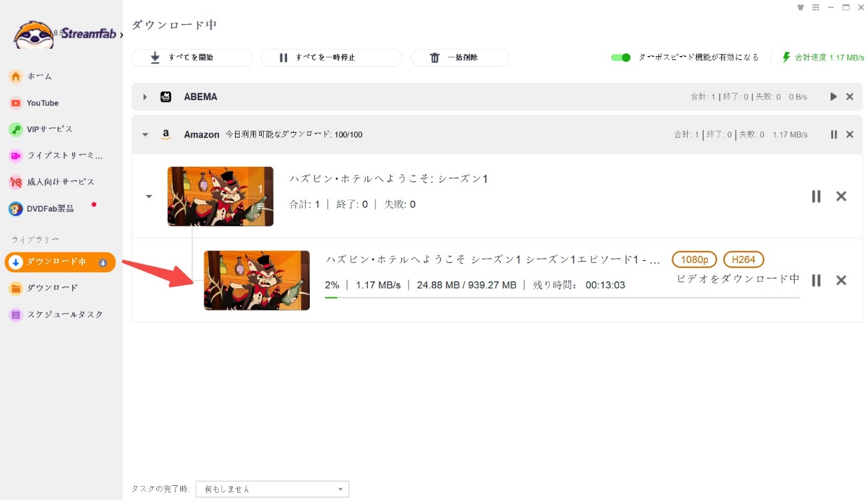Click 24.88 MB / 939.27 MB text
The height and width of the screenshot is (500, 868).
[467, 285]
